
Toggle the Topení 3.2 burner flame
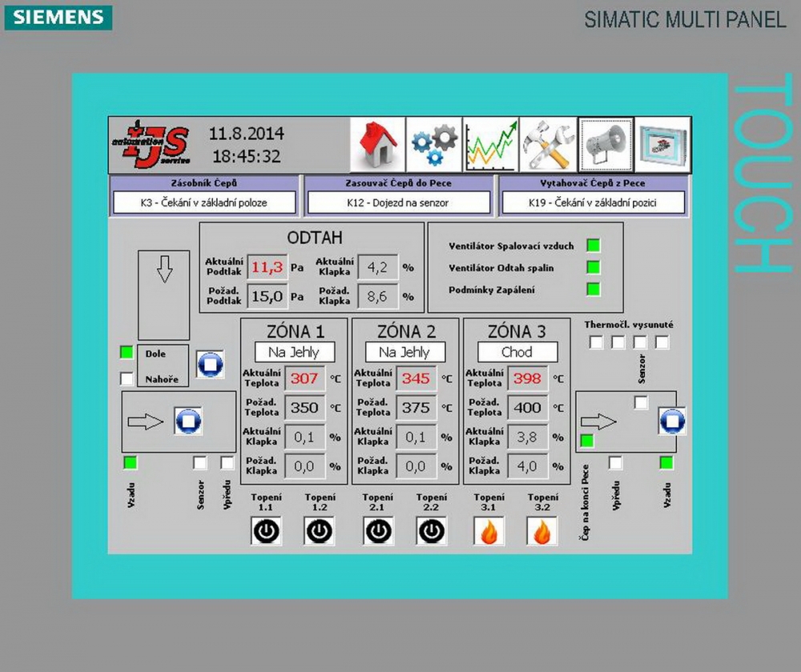coord(542,530)
